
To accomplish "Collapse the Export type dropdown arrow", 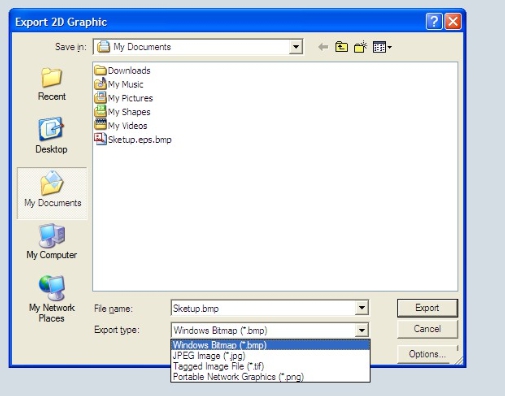I will tap(362, 330).
